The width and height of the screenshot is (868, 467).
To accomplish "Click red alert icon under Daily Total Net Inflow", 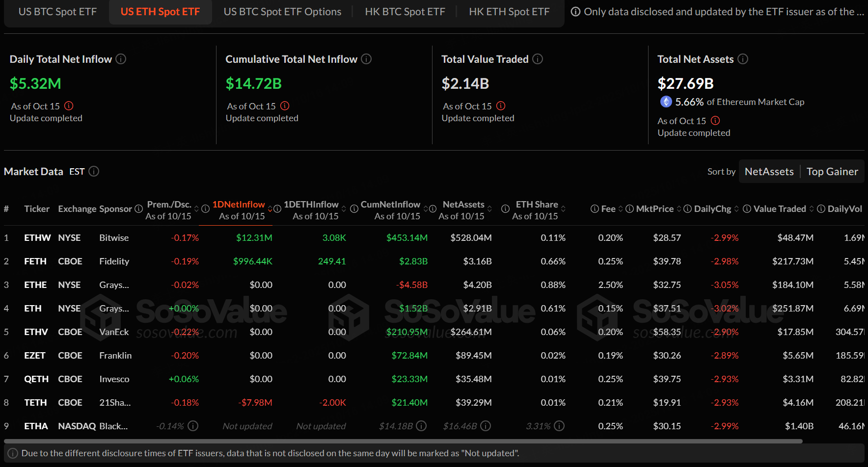I will coord(69,106).
